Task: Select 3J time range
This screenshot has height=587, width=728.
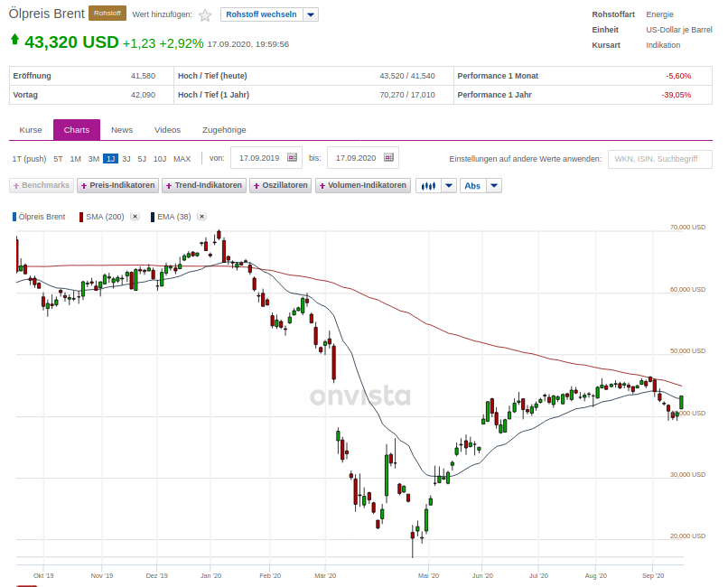Action: 126,159
